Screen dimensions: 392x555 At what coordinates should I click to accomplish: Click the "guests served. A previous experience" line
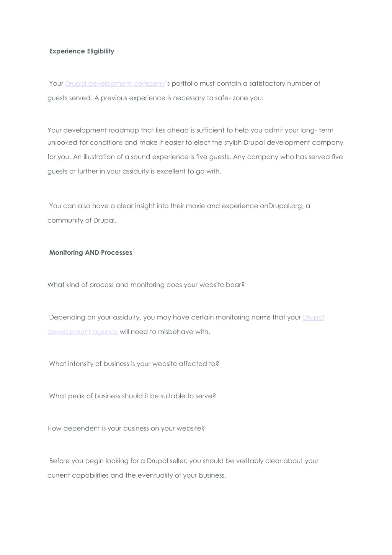(155, 98)
